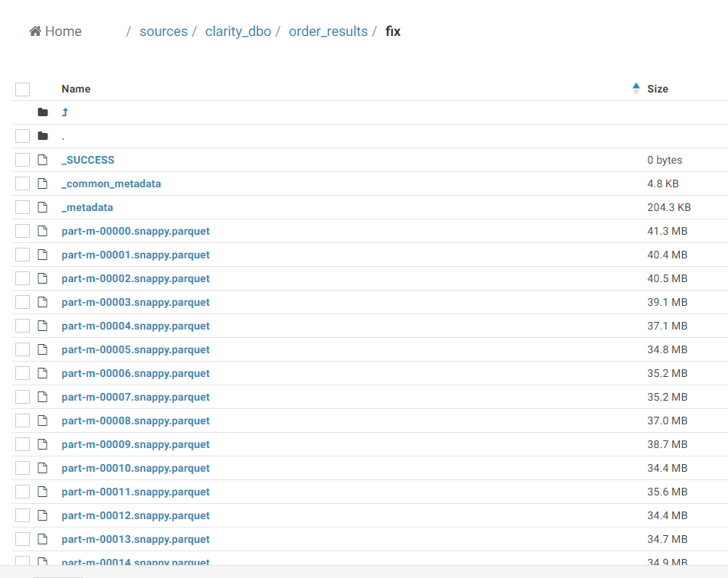
Task: Click the file icon beside _common_metadata
Action: 43,183
